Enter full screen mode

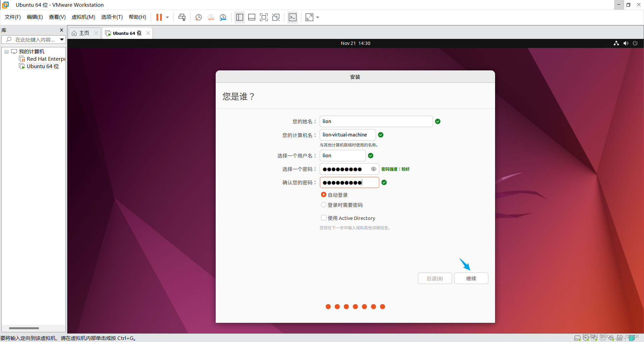click(264, 17)
